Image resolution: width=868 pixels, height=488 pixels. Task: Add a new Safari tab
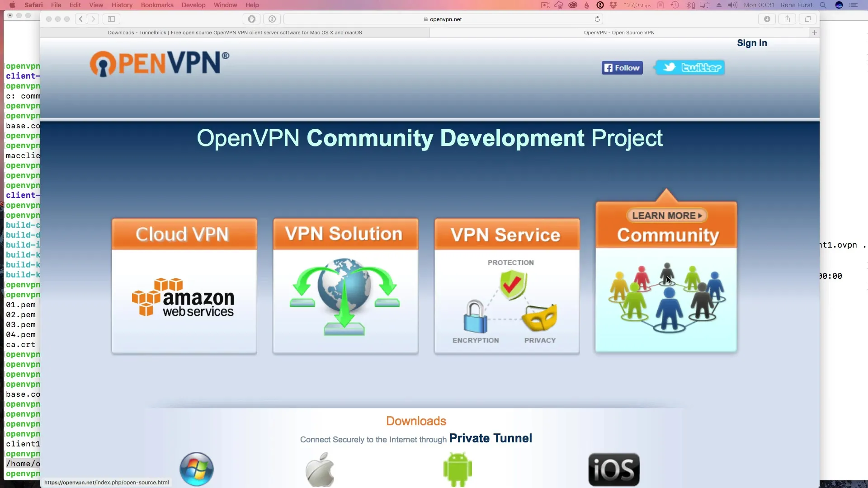pos(814,33)
